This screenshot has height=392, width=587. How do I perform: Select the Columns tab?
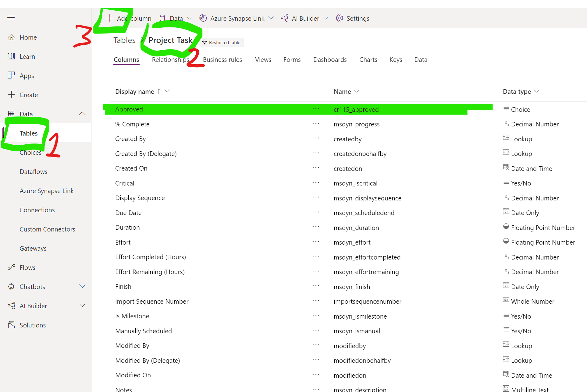pyautogui.click(x=126, y=60)
